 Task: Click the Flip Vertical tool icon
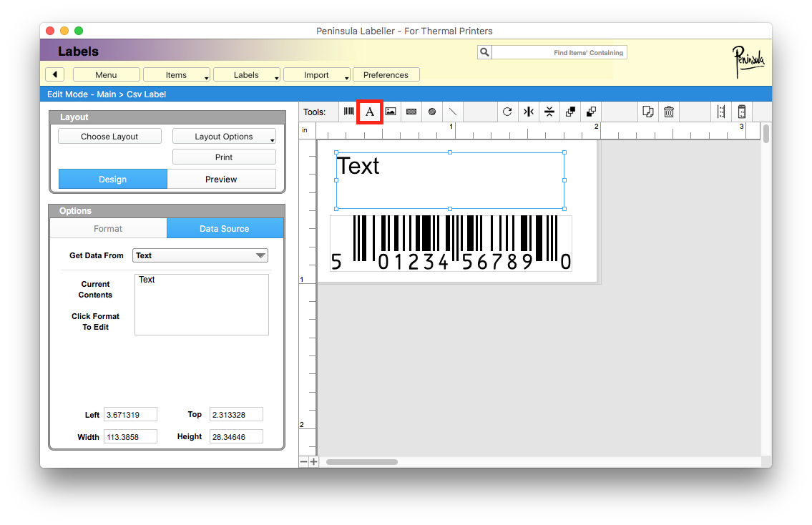(x=549, y=112)
